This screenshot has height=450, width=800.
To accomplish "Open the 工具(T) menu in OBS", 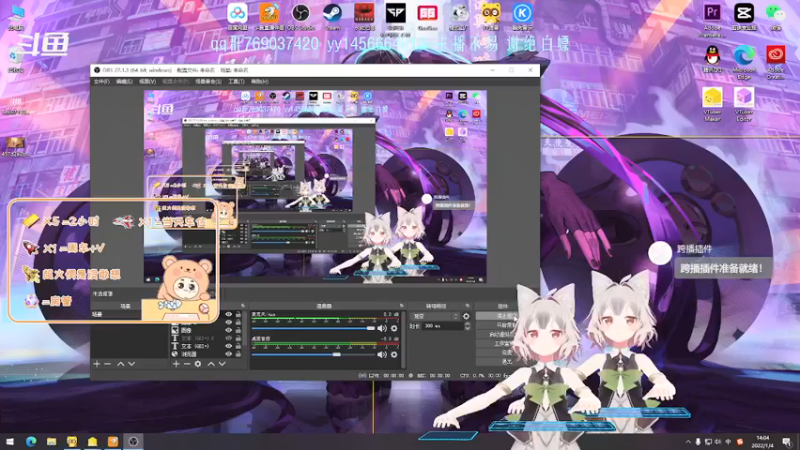I will (236, 82).
